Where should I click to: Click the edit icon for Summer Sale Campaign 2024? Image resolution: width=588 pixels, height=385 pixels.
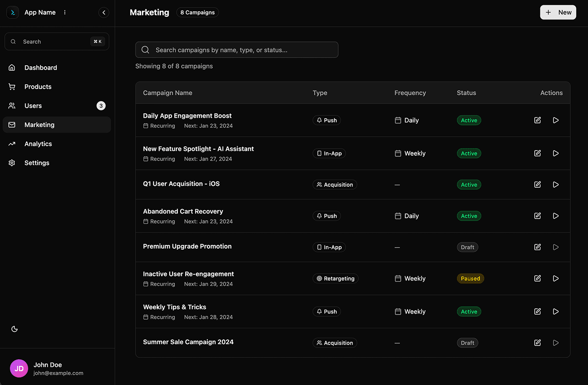coord(537,343)
